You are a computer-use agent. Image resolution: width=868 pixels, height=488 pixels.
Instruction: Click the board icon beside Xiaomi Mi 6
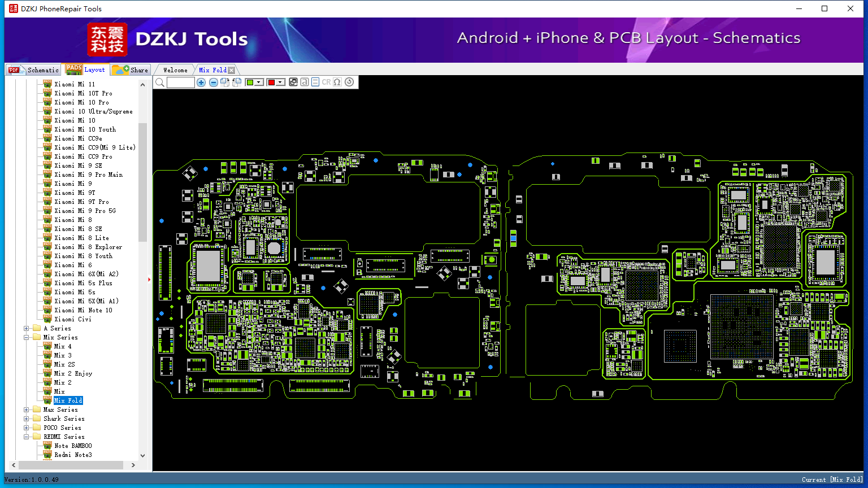click(x=47, y=265)
